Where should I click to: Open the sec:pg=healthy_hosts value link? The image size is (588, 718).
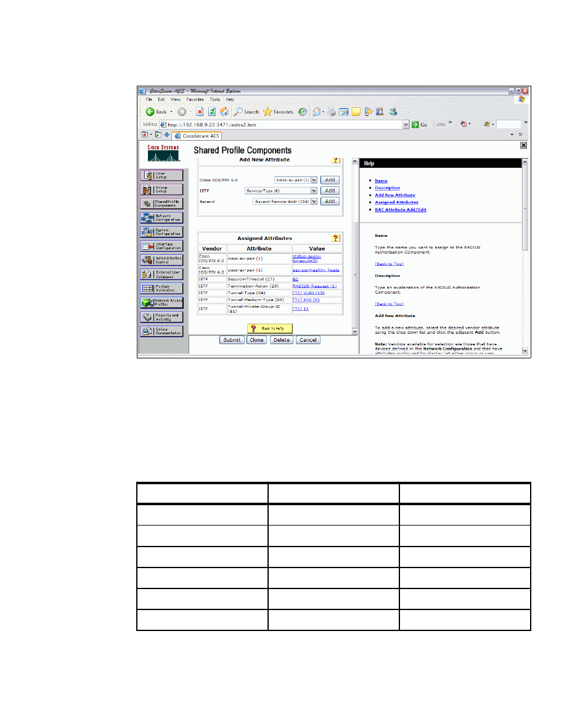point(316,270)
